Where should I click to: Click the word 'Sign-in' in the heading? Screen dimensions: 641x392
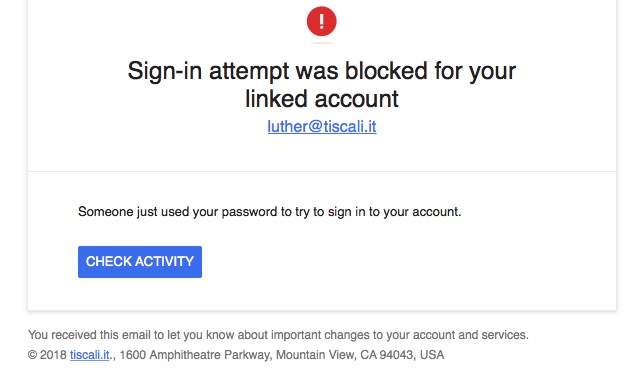pos(165,71)
